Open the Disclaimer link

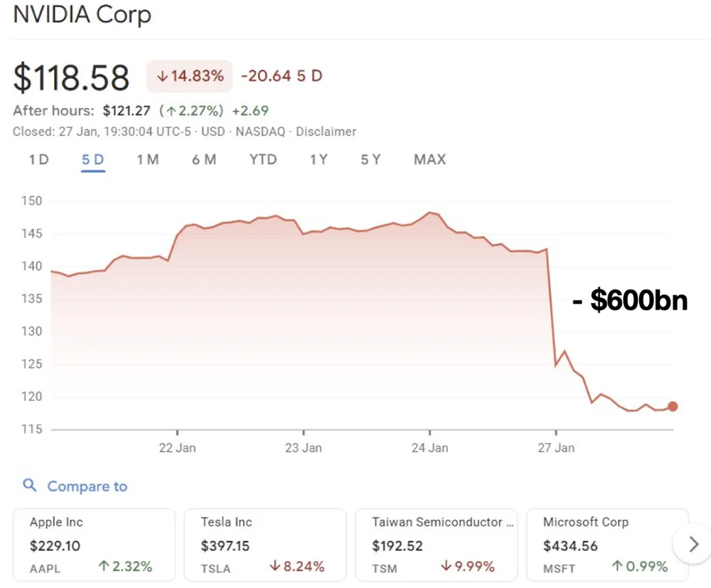(326, 132)
